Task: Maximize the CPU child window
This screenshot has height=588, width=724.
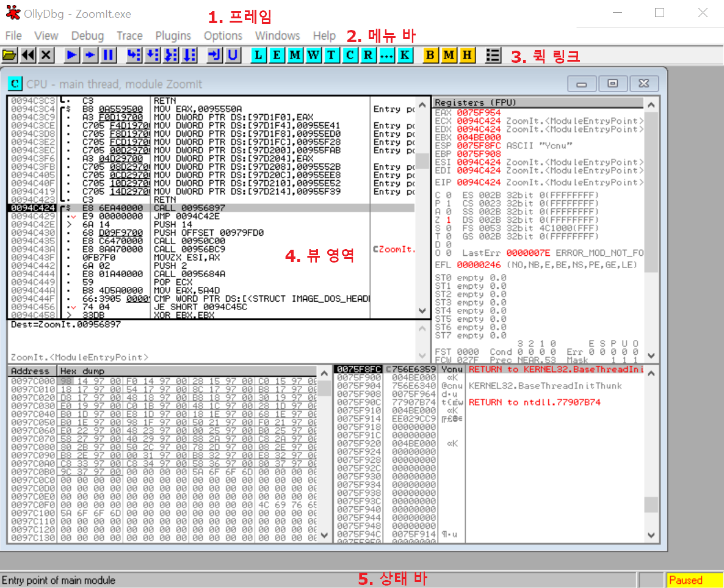Action: tap(612, 84)
